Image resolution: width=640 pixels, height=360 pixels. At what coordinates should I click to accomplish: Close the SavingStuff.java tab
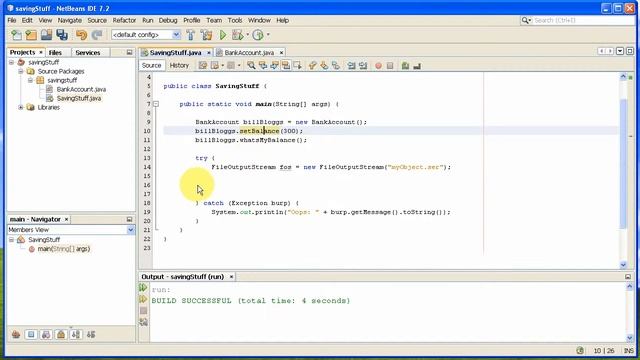(209, 53)
